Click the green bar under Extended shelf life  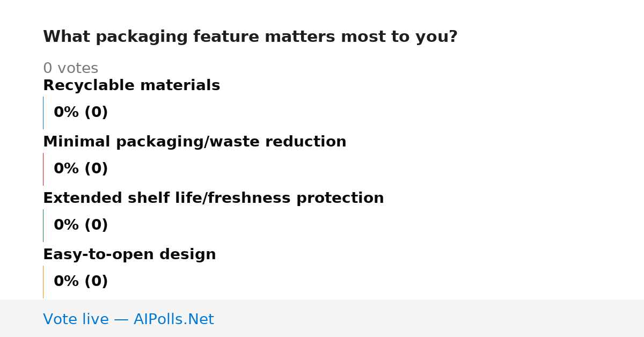click(x=43, y=225)
